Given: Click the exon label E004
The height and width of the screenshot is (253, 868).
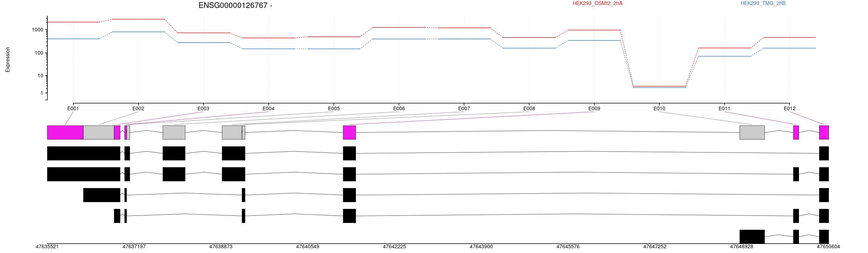Looking at the screenshot, I should [268, 108].
